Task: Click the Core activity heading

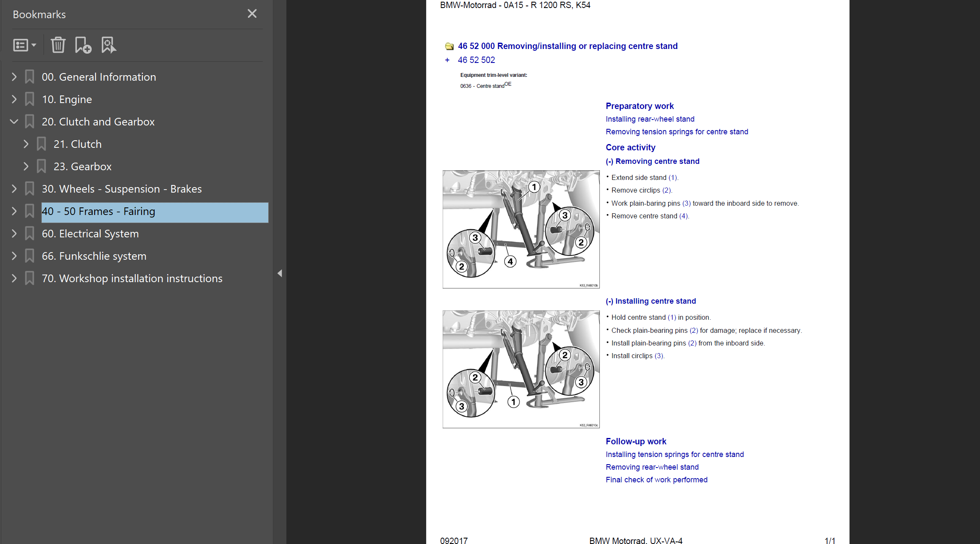Action: pyautogui.click(x=631, y=147)
